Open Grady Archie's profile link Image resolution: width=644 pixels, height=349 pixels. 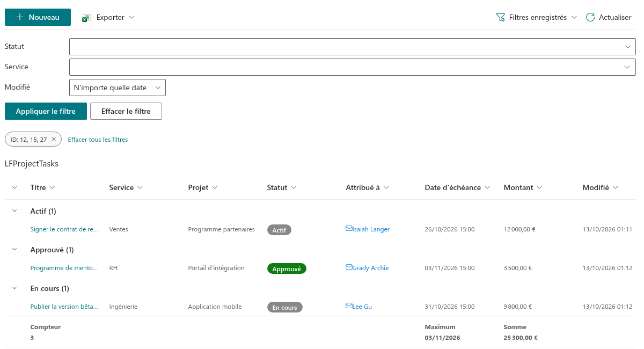370,268
